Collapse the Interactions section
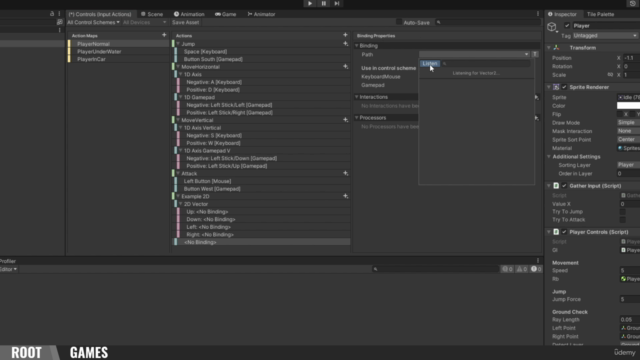Screen dimensions: 640x360 point(357,97)
